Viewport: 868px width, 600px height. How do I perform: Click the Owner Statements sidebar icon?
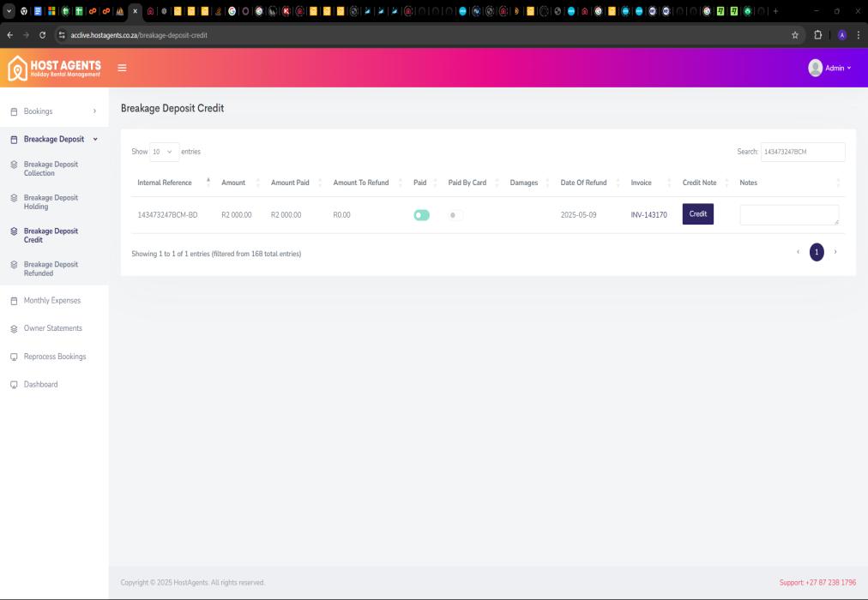click(x=13, y=328)
